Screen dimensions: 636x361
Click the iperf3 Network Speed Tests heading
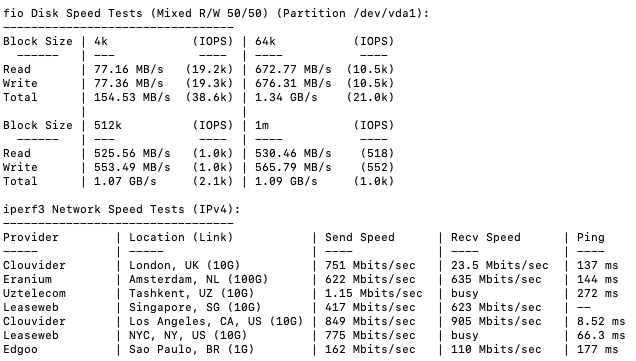pos(121,210)
